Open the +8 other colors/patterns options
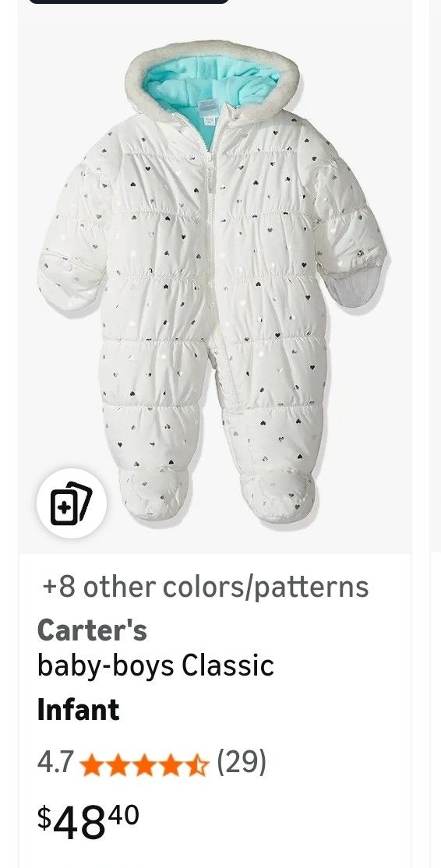441x868 pixels. 205,587
